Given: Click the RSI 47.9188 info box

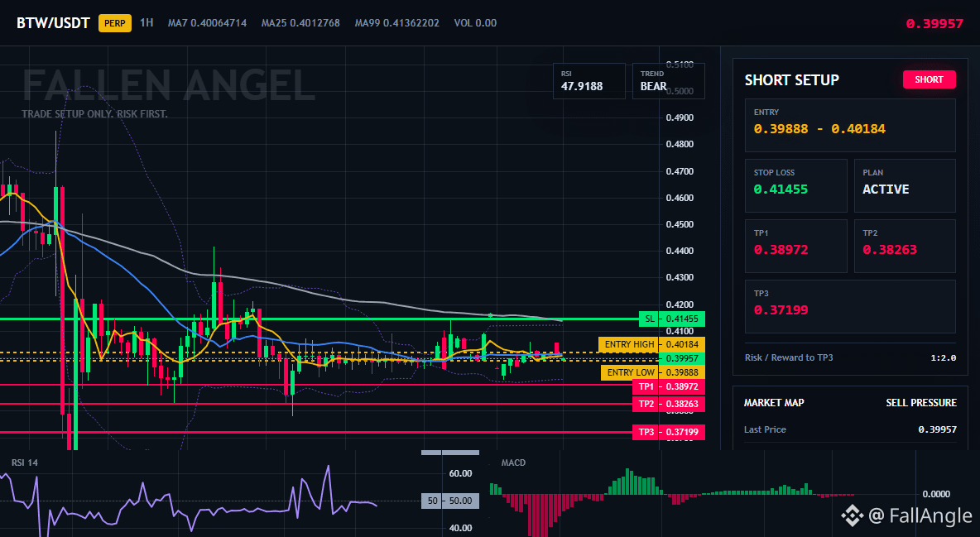Looking at the screenshot, I should coord(588,80).
